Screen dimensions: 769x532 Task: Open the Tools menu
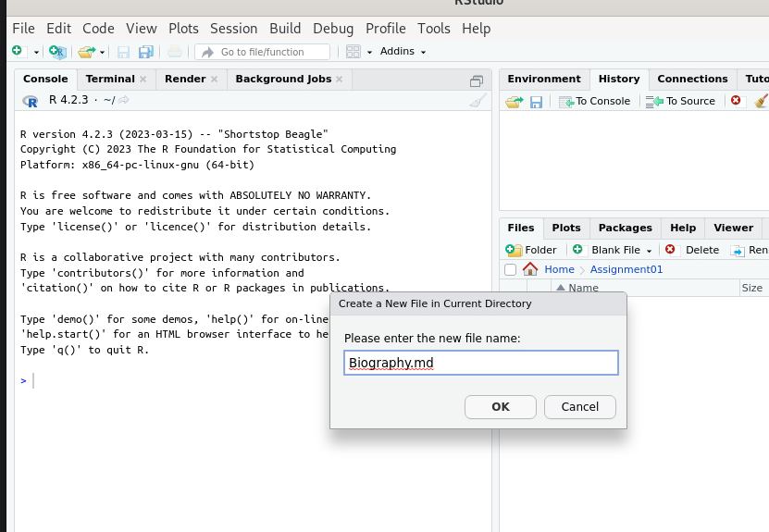coord(433,29)
